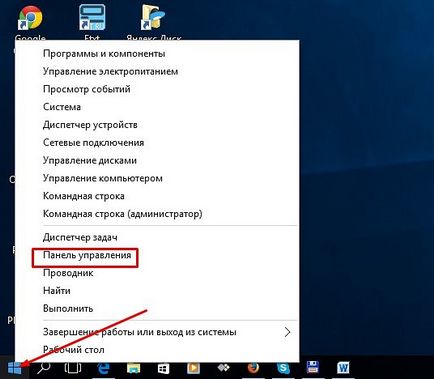Click the floppy disk taskbar icon
Screen dimensions: 434x379
coord(313,367)
